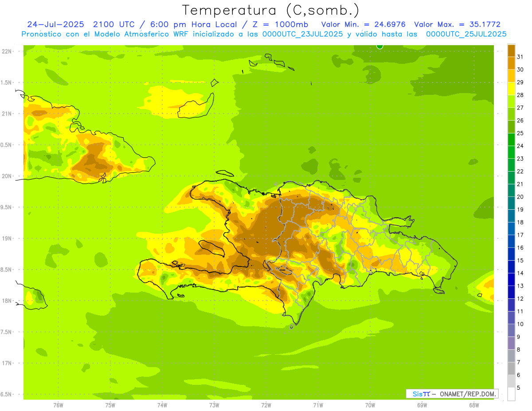The width and height of the screenshot is (532, 411).
Task: Select the '0000UTC_25JUL2025' valid-until timestamp
Action: [466, 34]
